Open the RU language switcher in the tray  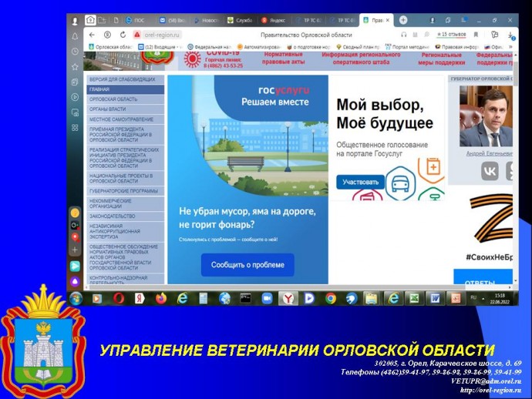[x=473, y=297]
